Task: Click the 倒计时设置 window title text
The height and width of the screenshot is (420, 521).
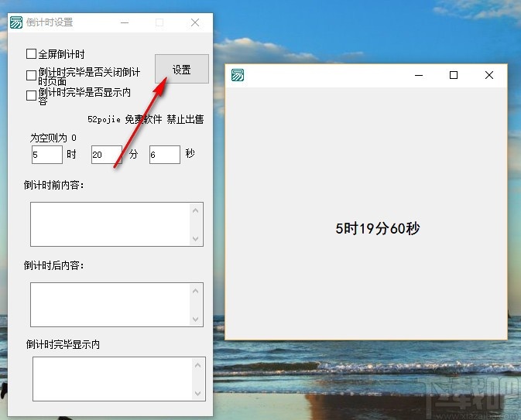Action: tap(50, 22)
